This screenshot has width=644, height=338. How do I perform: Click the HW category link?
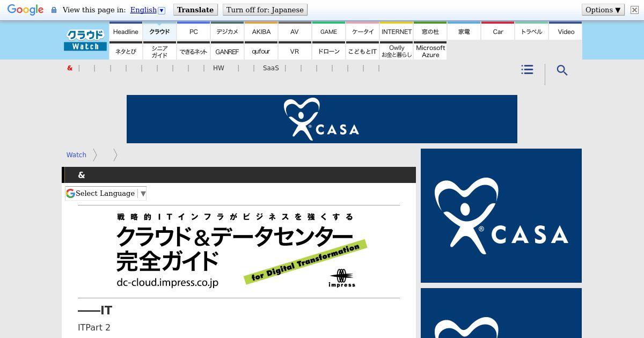[218, 68]
